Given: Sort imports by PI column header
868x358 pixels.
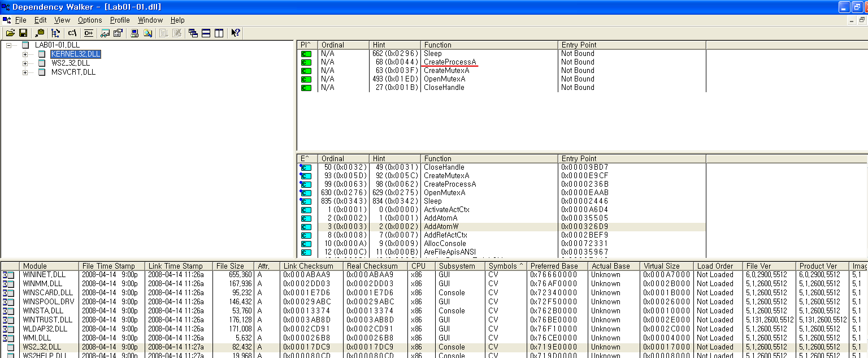Looking at the screenshot, I should click(307, 45).
